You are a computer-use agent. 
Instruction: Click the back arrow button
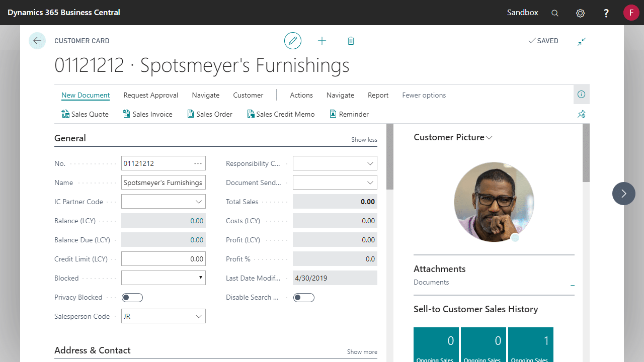pyautogui.click(x=37, y=41)
